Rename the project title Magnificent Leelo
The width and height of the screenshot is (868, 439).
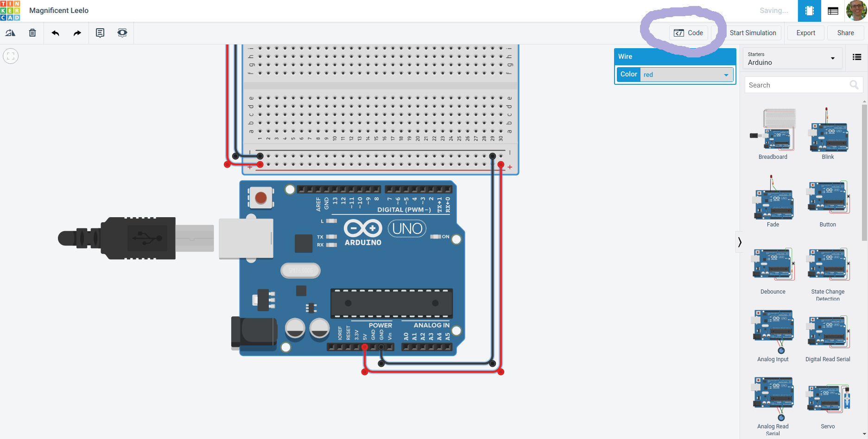coord(59,11)
